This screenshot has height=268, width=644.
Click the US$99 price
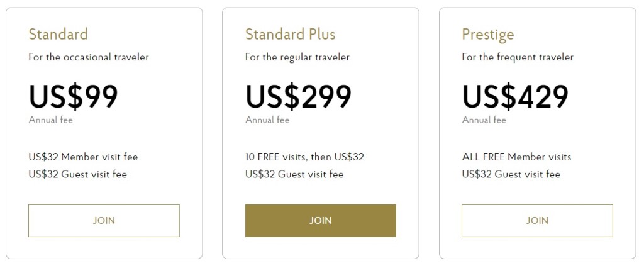[x=73, y=96]
